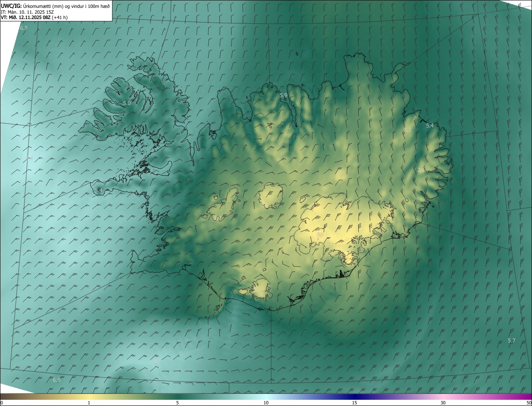Image resolution: width=532 pixels, height=406 pixels.
Task: Click the '0.9' value on the large glacier
Action: (x=320, y=234)
